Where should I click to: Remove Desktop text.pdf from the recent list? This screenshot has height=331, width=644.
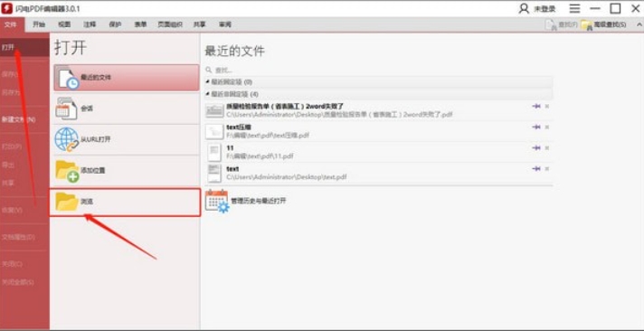546,168
